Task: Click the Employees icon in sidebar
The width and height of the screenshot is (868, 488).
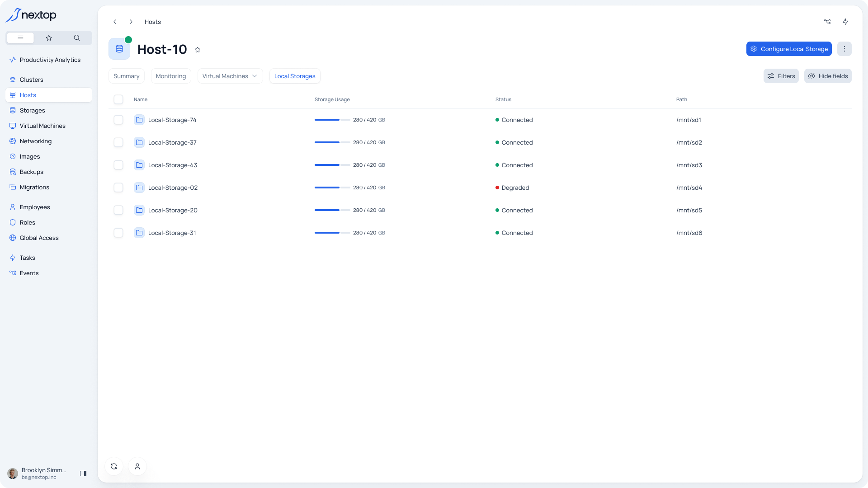Action: pos(13,207)
